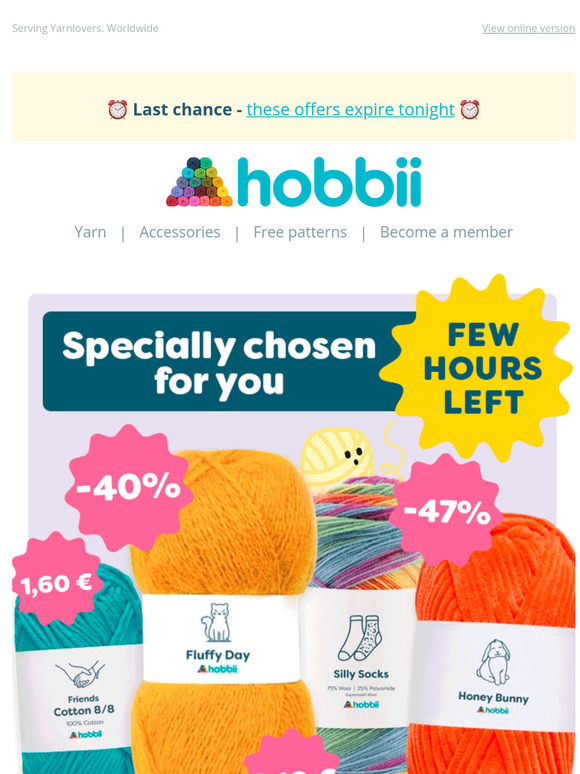Click the hobbii logo wordmark
The width and height of the screenshot is (580, 774).
point(329,182)
